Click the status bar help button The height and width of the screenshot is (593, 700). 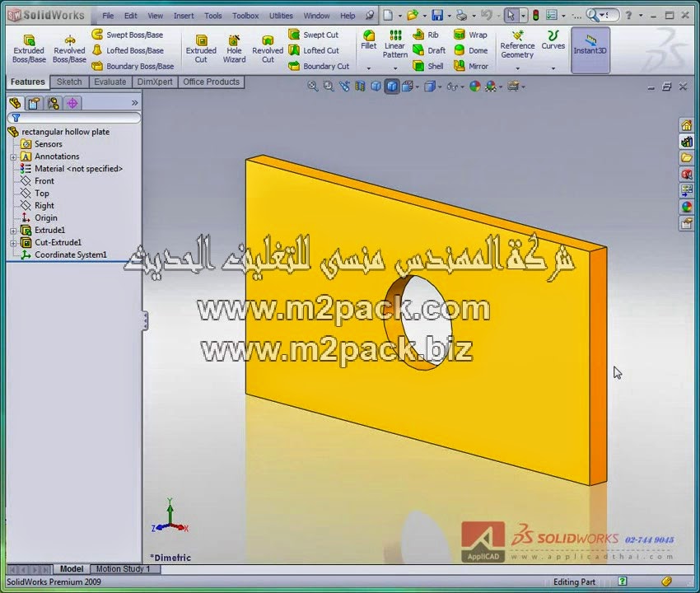click(623, 581)
